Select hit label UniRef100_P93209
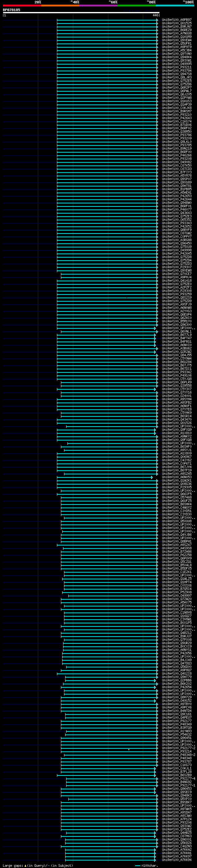The image size is (197, 868). tap(176, 139)
